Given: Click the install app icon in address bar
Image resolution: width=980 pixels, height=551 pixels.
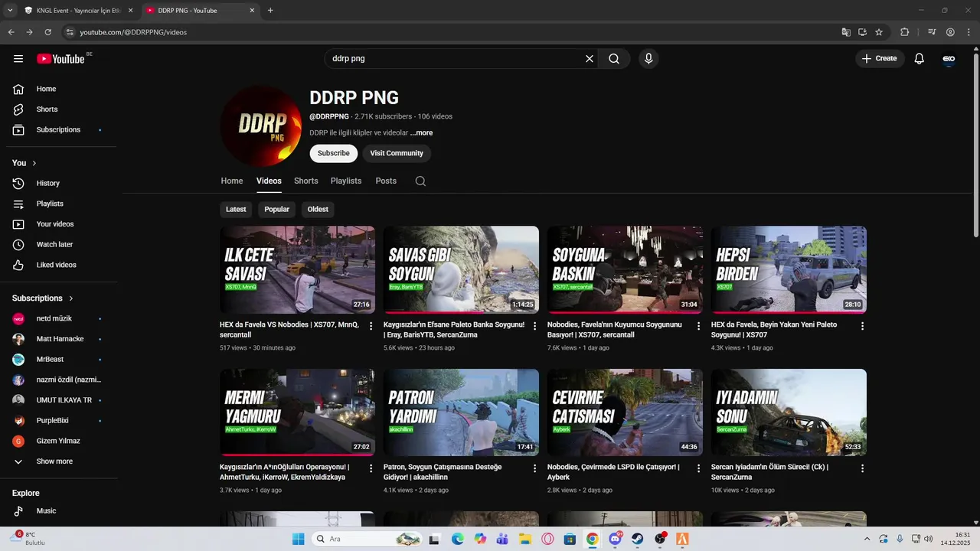Looking at the screenshot, I should coord(862,32).
